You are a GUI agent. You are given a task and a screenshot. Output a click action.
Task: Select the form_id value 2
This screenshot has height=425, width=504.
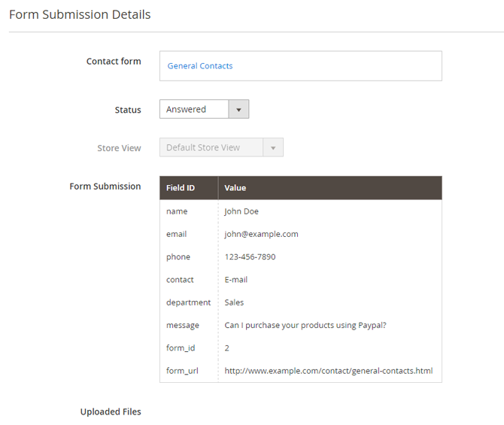pos(227,348)
